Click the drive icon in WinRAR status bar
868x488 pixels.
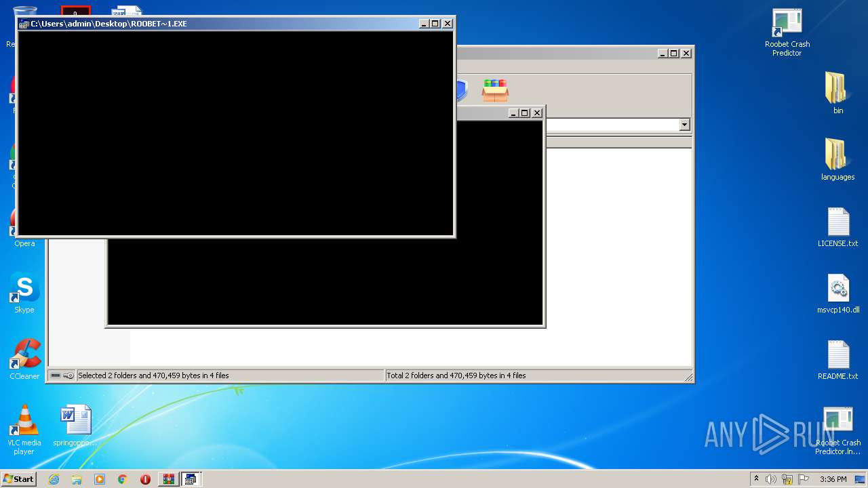click(x=56, y=375)
